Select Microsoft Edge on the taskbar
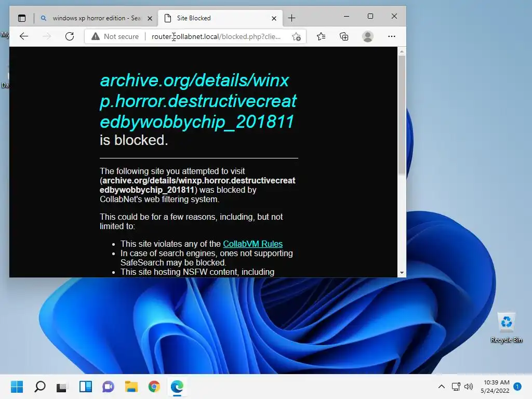Screen dimensions: 532x399 (177, 387)
